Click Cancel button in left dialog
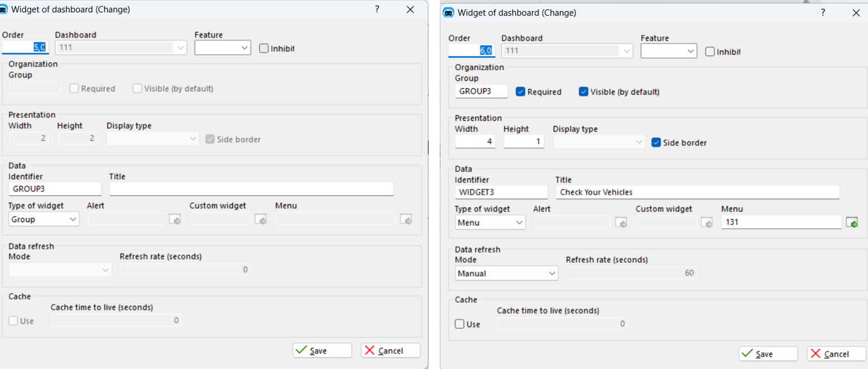 pyautogui.click(x=390, y=351)
